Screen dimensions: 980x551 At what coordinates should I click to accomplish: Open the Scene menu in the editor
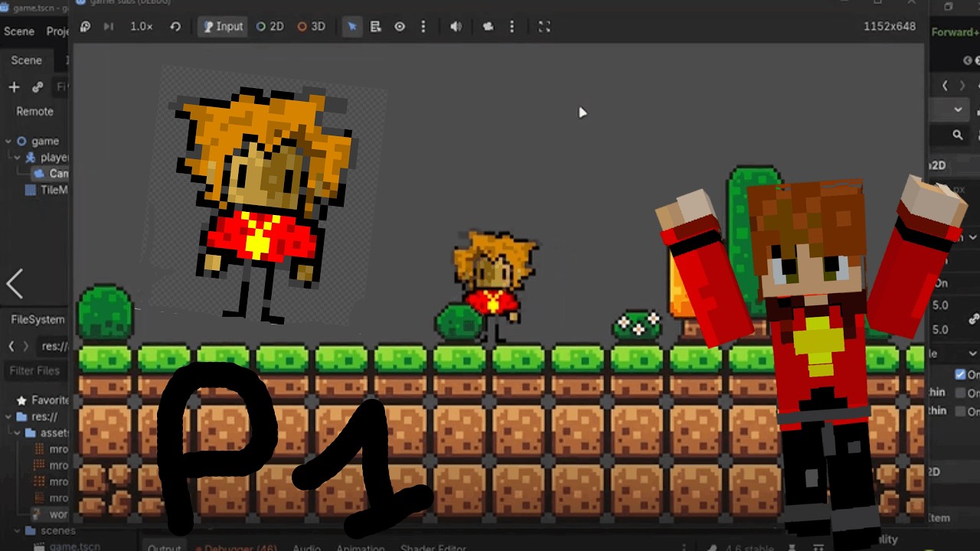[x=19, y=31]
